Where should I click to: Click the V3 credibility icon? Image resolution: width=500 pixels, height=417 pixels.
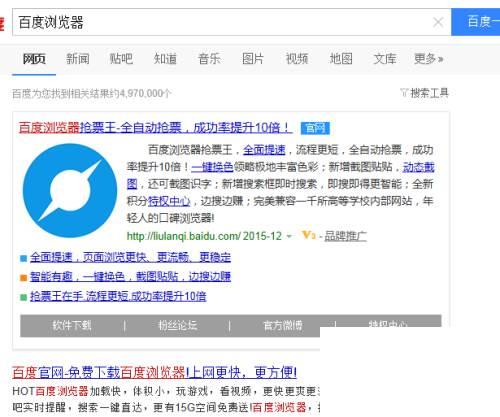tap(308, 235)
